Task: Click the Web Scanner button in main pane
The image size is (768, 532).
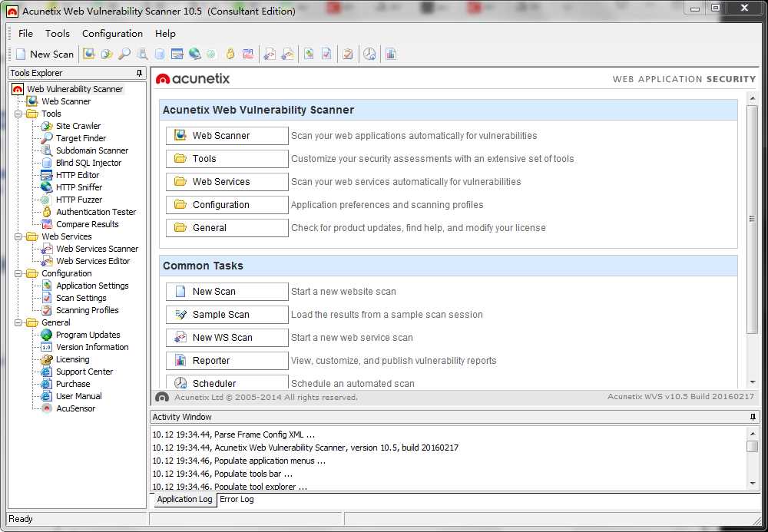Action: (x=227, y=136)
